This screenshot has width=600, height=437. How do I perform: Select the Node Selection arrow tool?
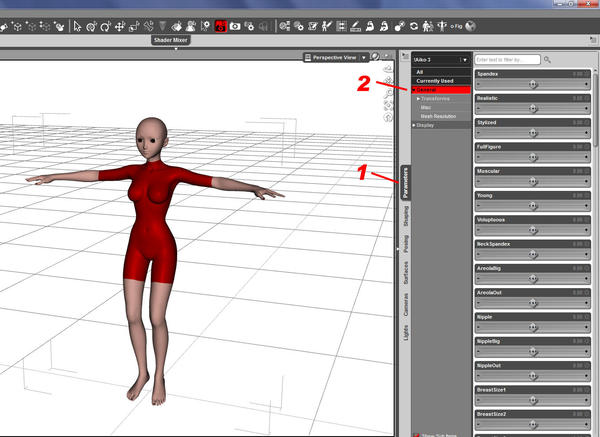77,26
